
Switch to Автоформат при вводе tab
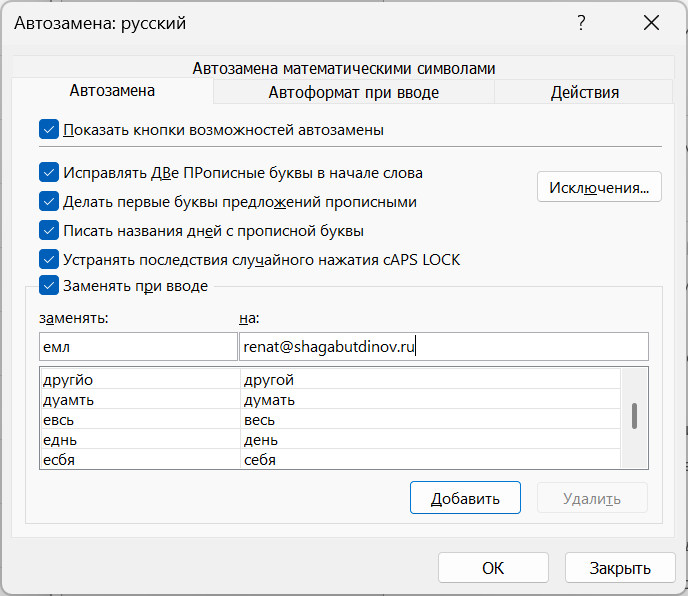(353, 92)
